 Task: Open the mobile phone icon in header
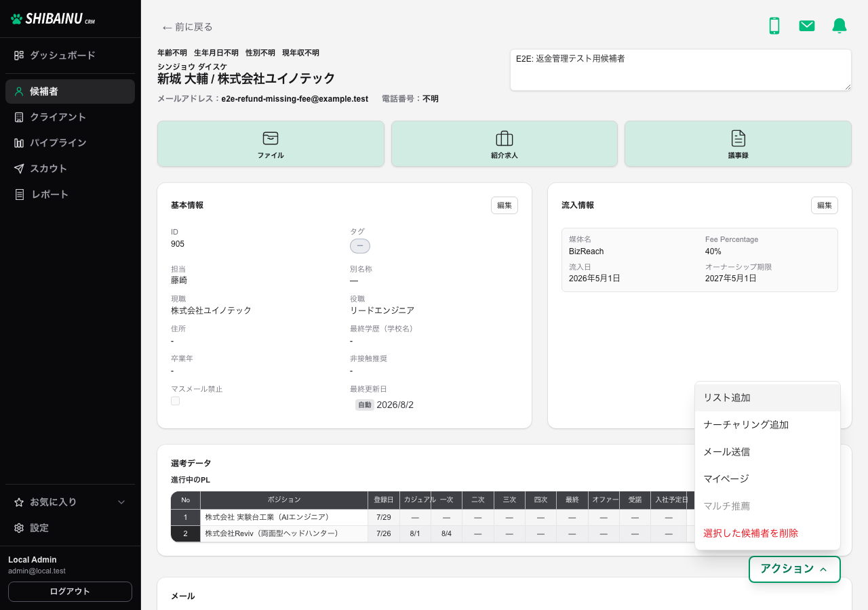774,26
